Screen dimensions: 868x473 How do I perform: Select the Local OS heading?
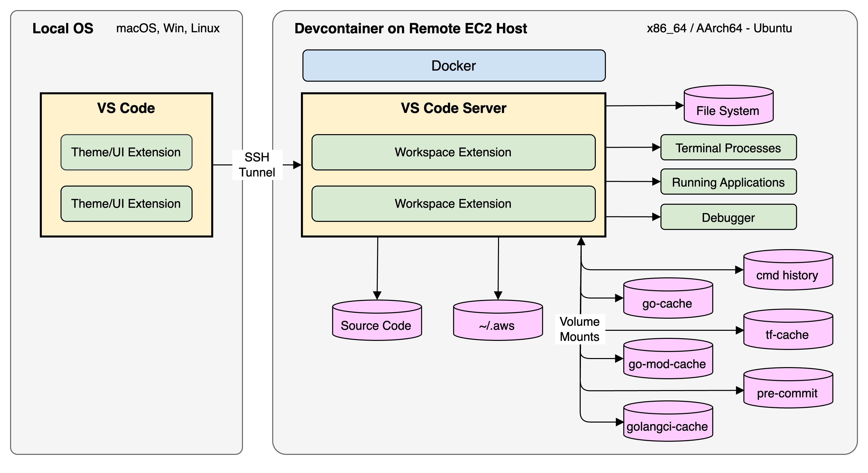(63, 28)
